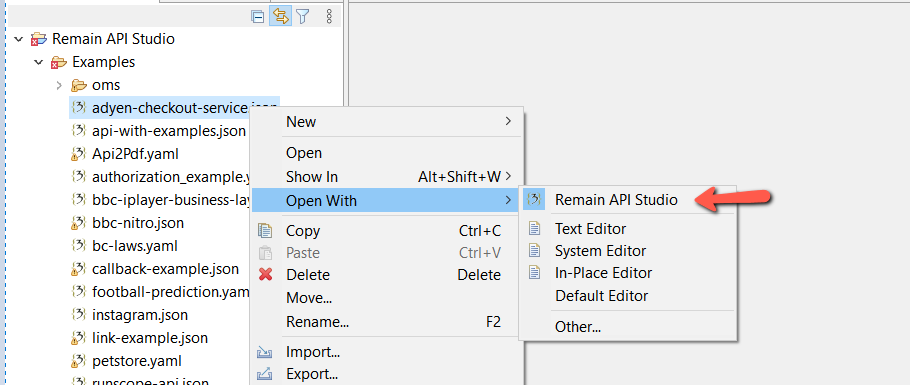
Task: Open the Show In submenu
Action: [x=386, y=177]
